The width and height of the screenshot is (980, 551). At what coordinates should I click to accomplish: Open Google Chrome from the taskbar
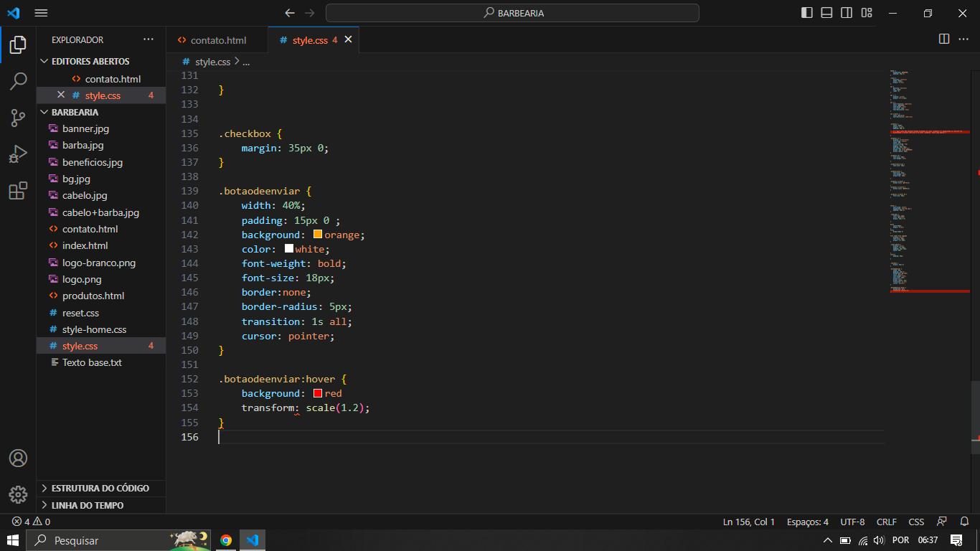[x=226, y=540]
